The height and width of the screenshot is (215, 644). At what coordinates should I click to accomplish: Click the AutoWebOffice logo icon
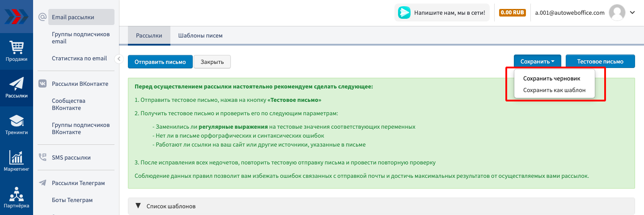(16, 17)
